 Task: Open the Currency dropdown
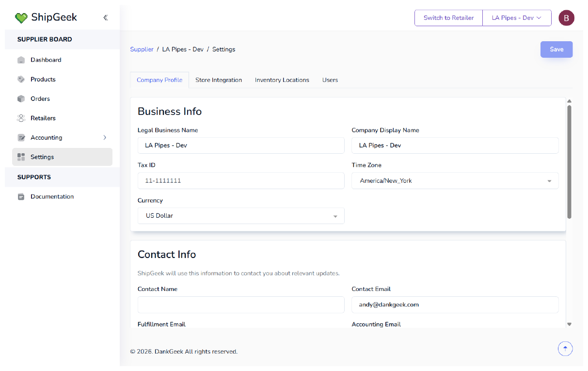point(241,216)
